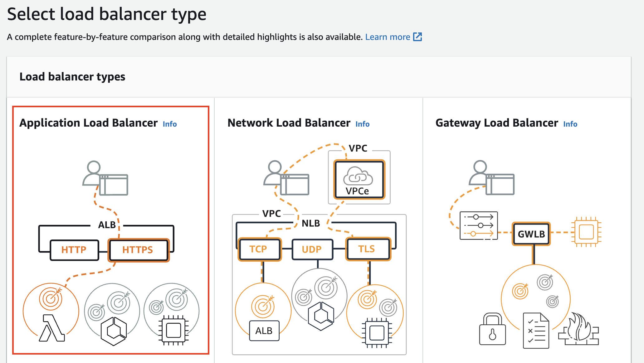Click the GWLB box
Image resolution: width=644 pixels, height=363 pixels.
pyautogui.click(x=531, y=234)
